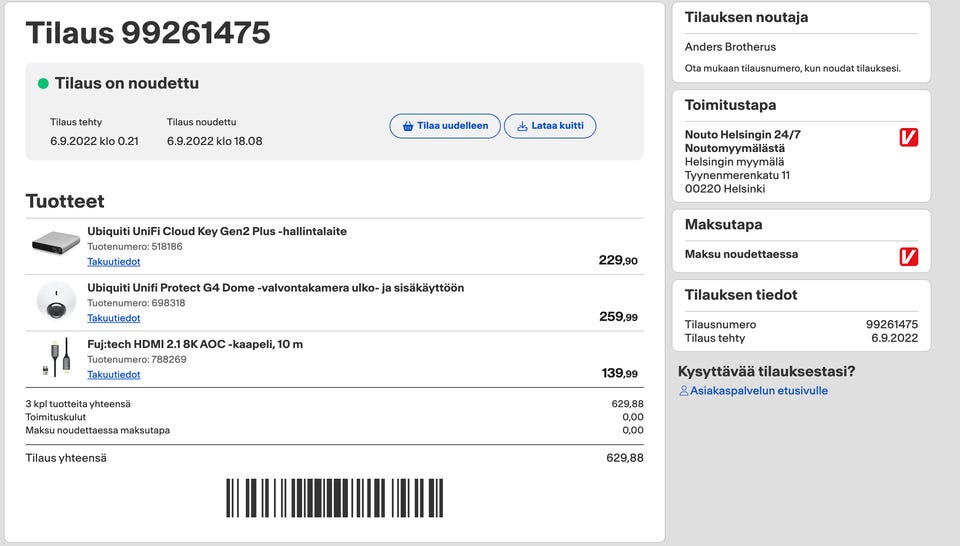Viewport: 960px width, 546px height.
Task: Click the person icon beside Asiakaspalvelun etusivulle
Action: coord(684,391)
